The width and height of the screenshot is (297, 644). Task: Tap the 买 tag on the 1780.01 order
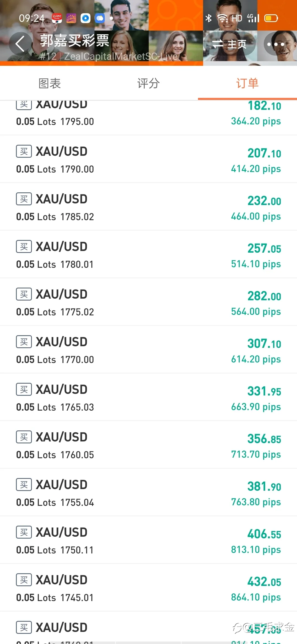point(24,247)
